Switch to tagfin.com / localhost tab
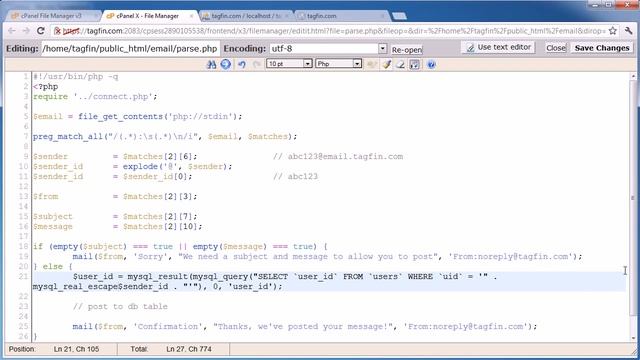The height and width of the screenshot is (360, 640). click(247, 16)
